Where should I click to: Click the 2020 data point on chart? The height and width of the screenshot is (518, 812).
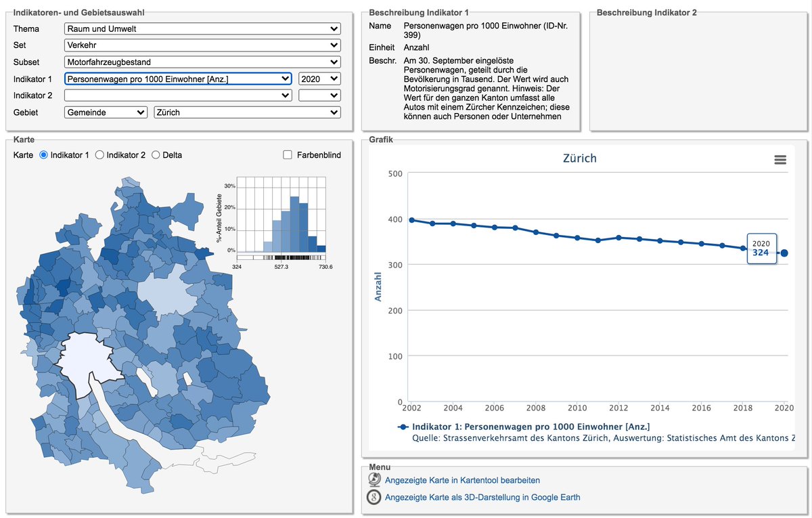pyautogui.click(x=785, y=253)
